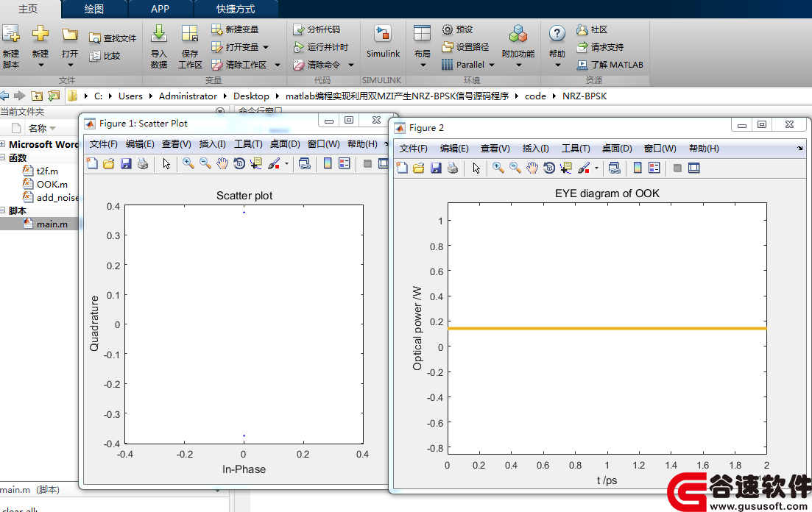Hide plot tools in Figure 2

point(677,168)
